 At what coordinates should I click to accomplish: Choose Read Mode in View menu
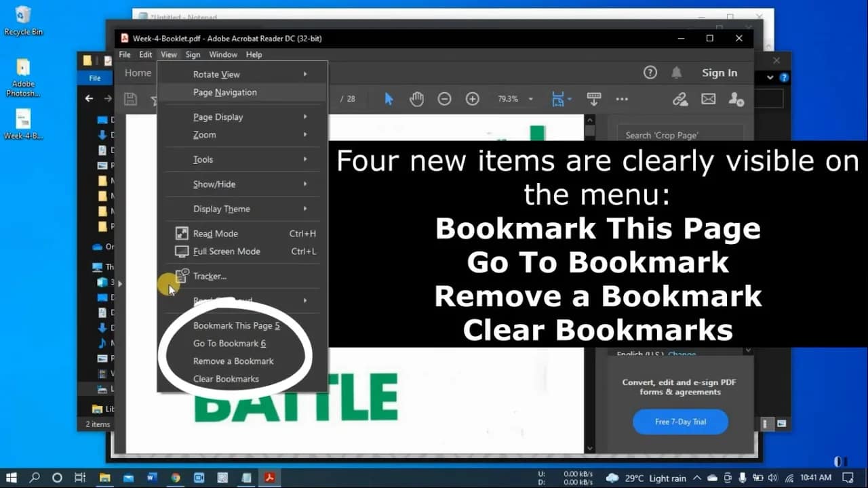216,234
